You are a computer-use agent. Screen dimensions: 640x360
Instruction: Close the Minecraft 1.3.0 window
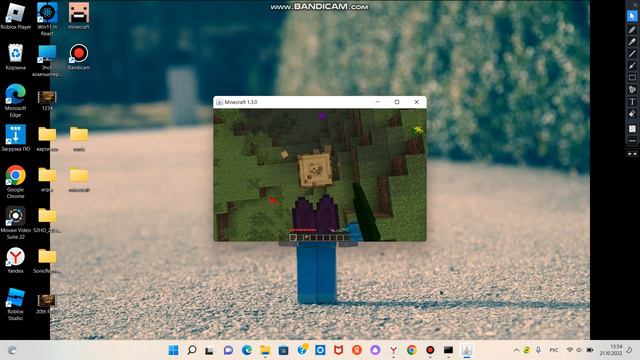(416, 102)
